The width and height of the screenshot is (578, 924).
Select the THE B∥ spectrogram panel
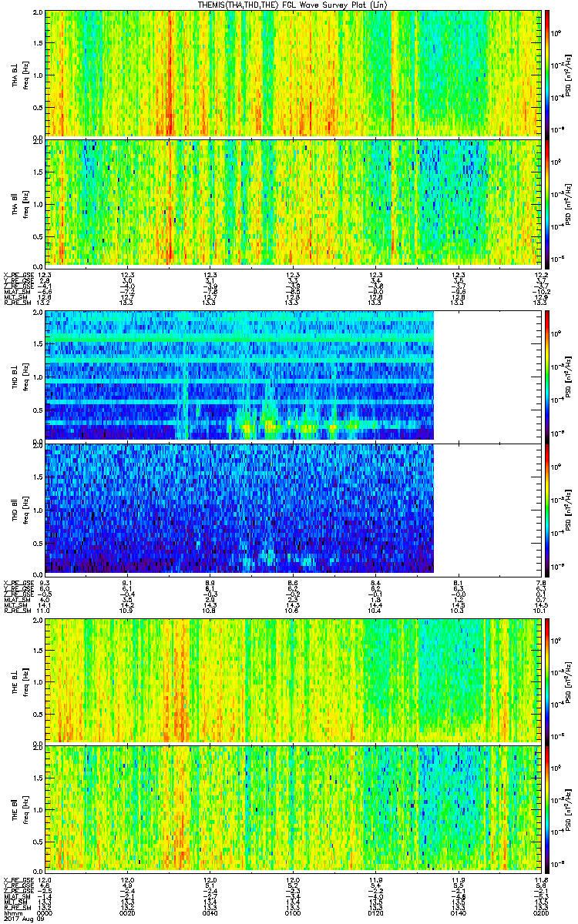click(293, 808)
